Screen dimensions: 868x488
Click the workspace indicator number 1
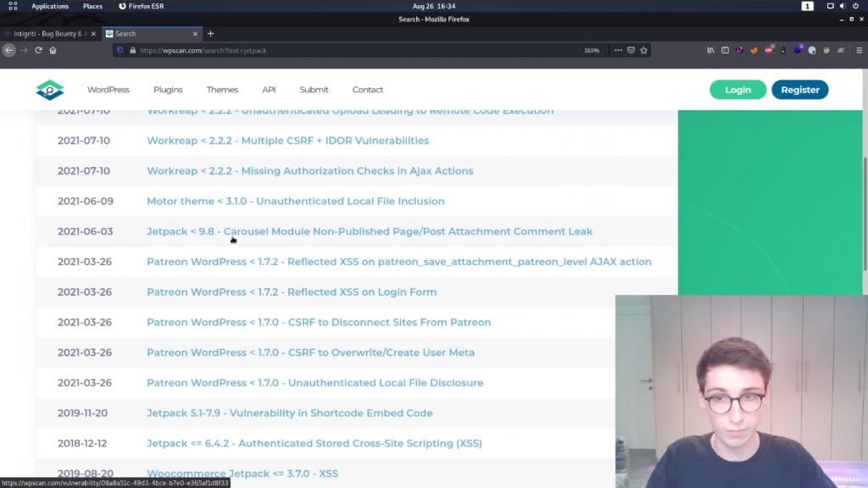[x=807, y=6]
